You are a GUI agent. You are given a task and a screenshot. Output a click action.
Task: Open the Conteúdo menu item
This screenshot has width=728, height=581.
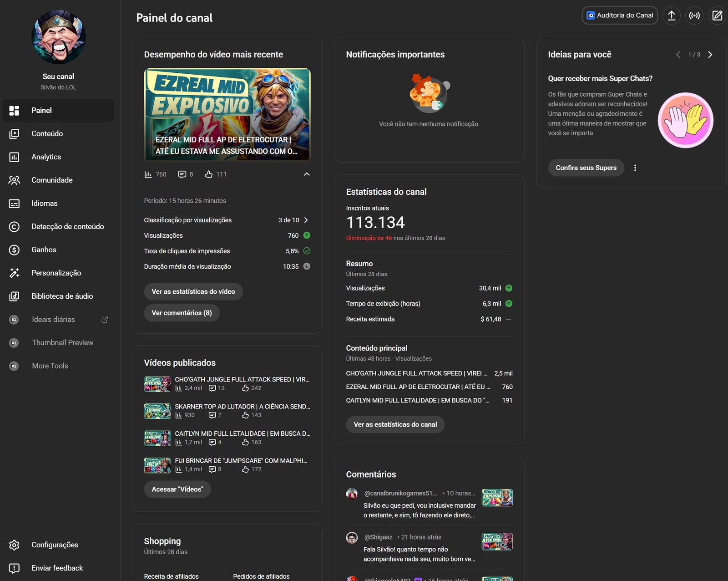(58, 134)
